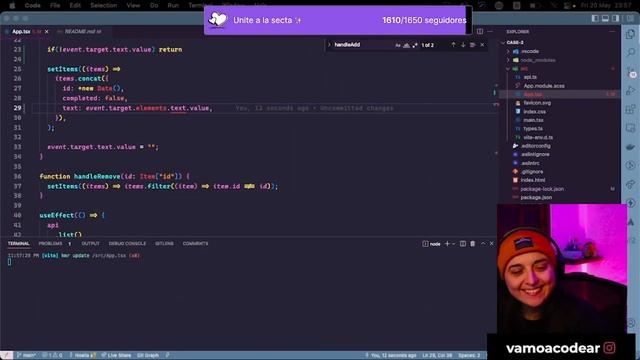The image size is (640, 360).
Task: Click Ln 29, Col 38 status item
Action: [437, 355]
